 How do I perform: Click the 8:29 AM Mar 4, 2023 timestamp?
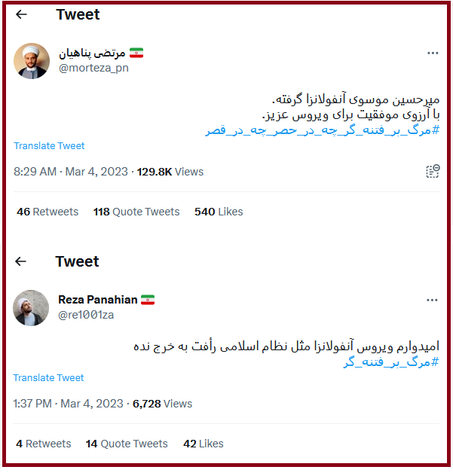click(x=72, y=172)
